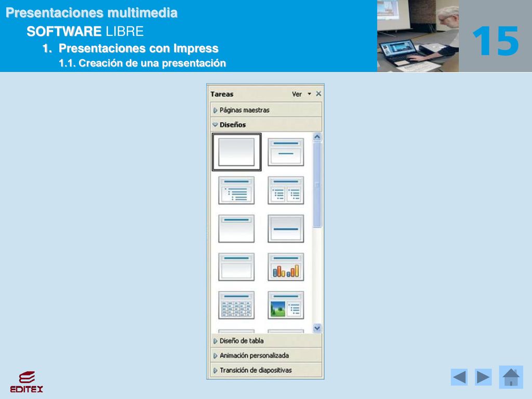Expand the Animación personalizada section
The image size is (532, 399).
tap(266, 355)
